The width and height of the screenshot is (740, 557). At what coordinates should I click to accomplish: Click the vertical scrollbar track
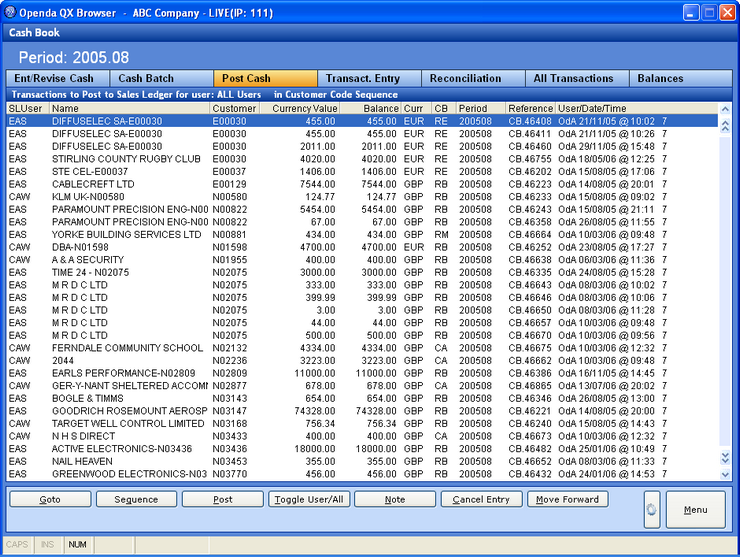725,290
